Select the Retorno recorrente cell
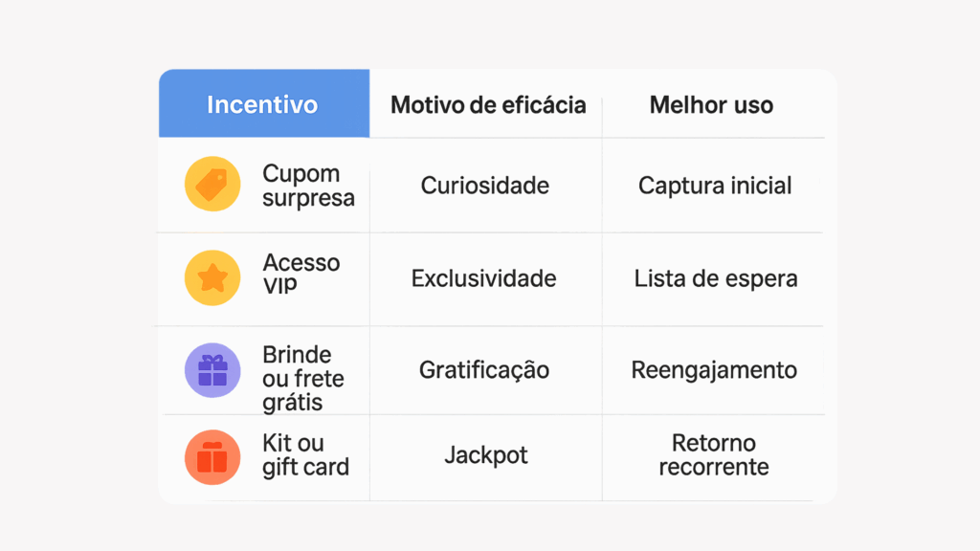Screen dimensions: 980x551 714,455
